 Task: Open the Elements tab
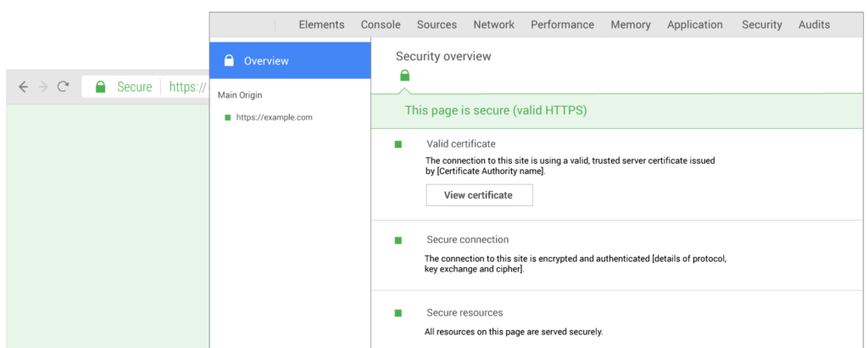(x=321, y=25)
